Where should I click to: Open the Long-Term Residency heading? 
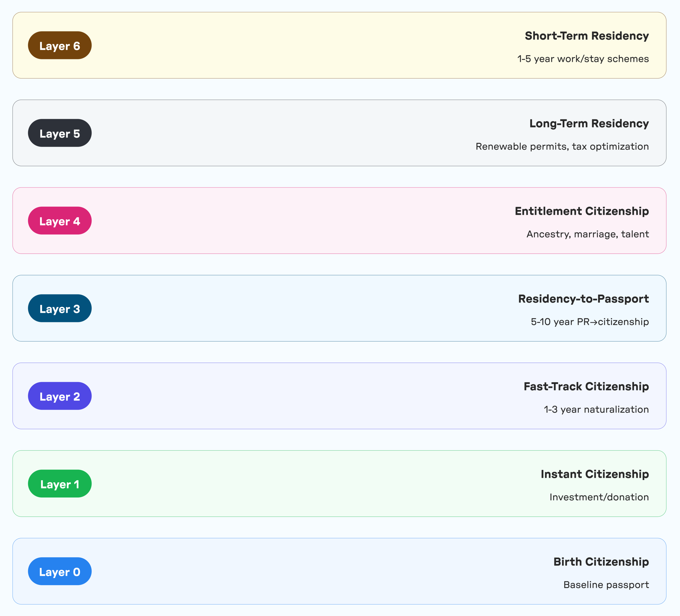pyautogui.click(x=589, y=124)
